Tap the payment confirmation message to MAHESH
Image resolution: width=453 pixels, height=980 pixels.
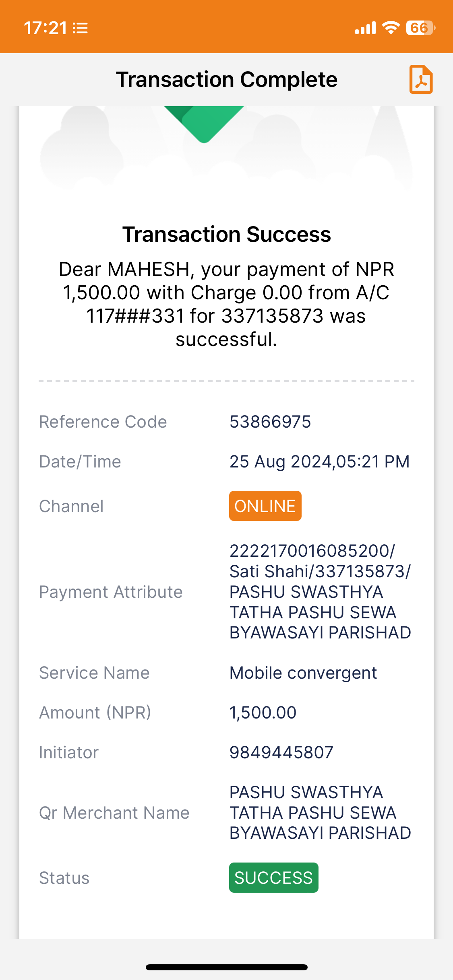(x=226, y=304)
